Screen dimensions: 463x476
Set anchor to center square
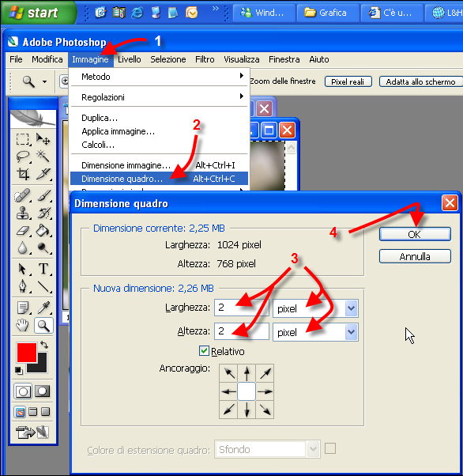point(247,391)
